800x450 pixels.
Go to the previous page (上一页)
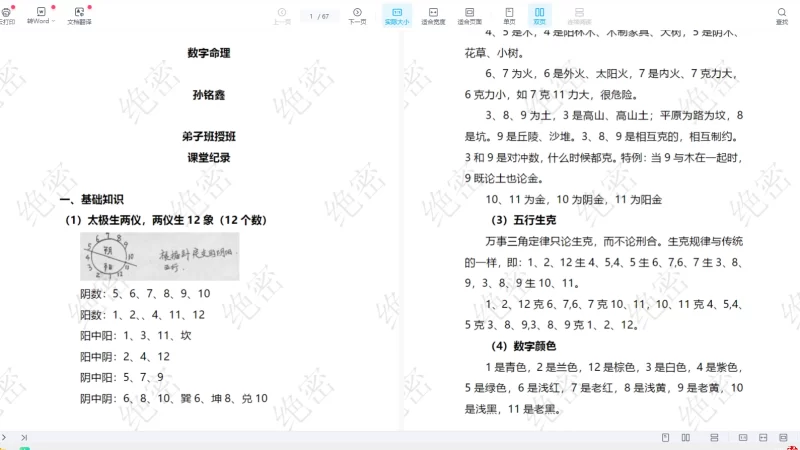pos(282,15)
